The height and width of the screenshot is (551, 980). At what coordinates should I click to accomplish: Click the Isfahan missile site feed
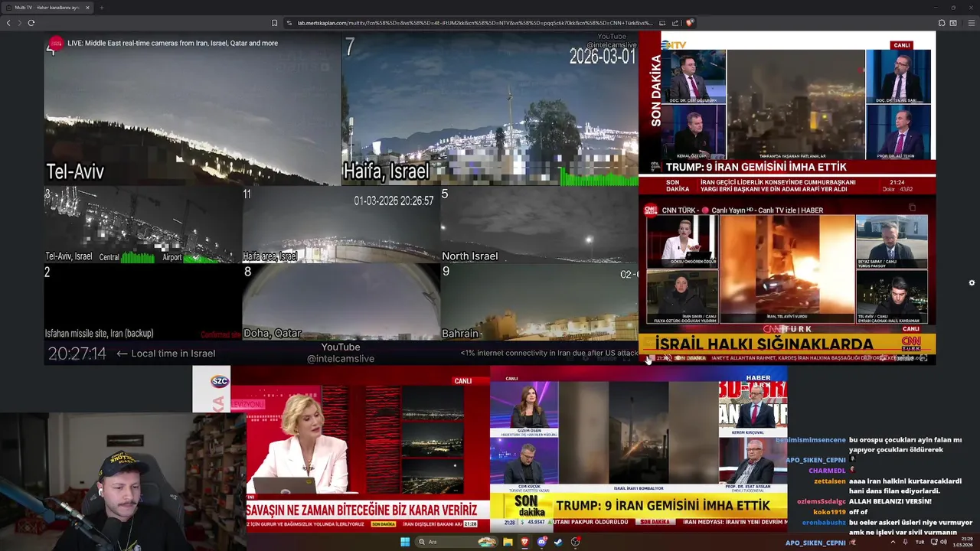(142, 302)
